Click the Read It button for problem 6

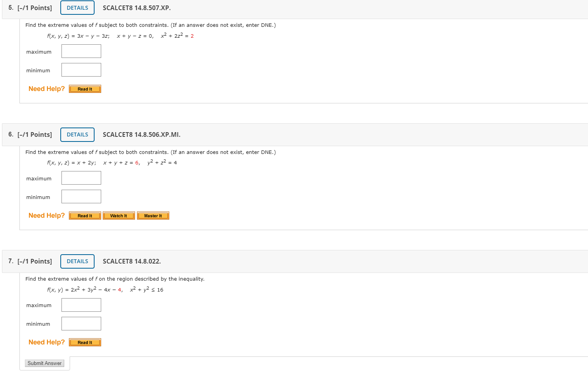tap(84, 215)
